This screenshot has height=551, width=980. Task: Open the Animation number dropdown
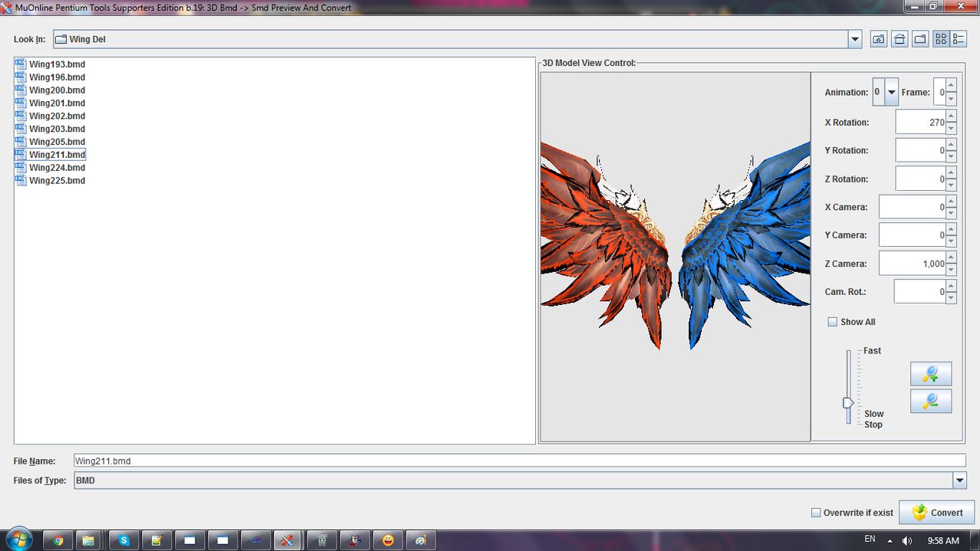pyautogui.click(x=891, y=92)
